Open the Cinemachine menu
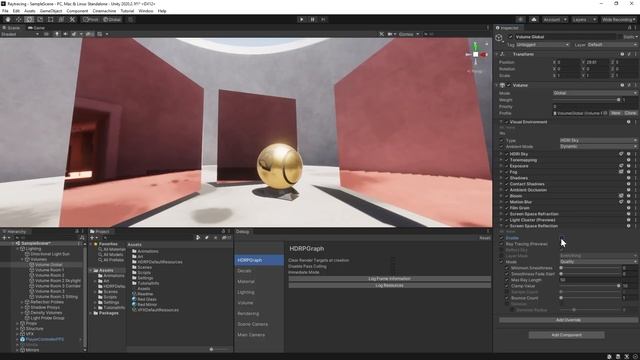The image size is (640, 360). click(x=104, y=11)
